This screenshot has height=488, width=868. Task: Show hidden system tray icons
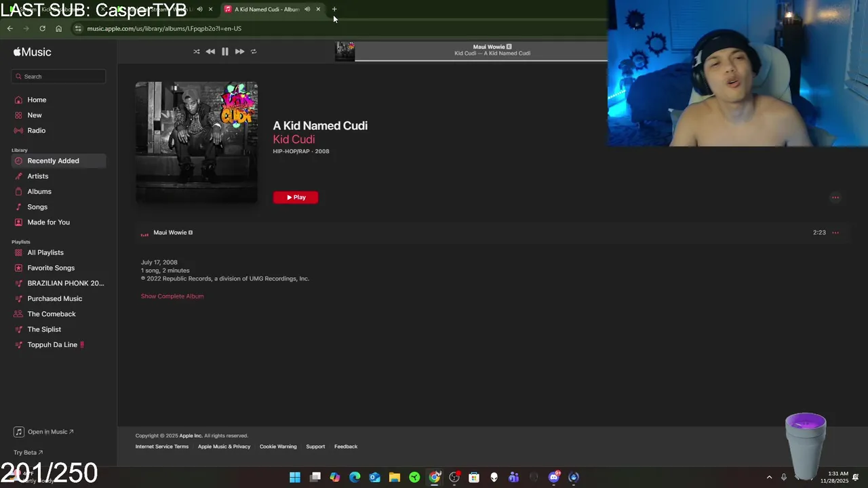769,477
